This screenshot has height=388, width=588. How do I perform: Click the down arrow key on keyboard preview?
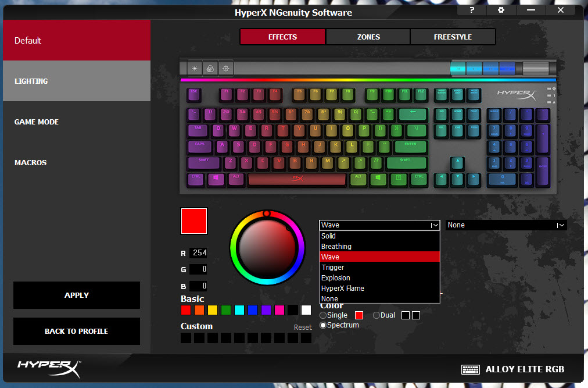pyautogui.click(x=457, y=180)
